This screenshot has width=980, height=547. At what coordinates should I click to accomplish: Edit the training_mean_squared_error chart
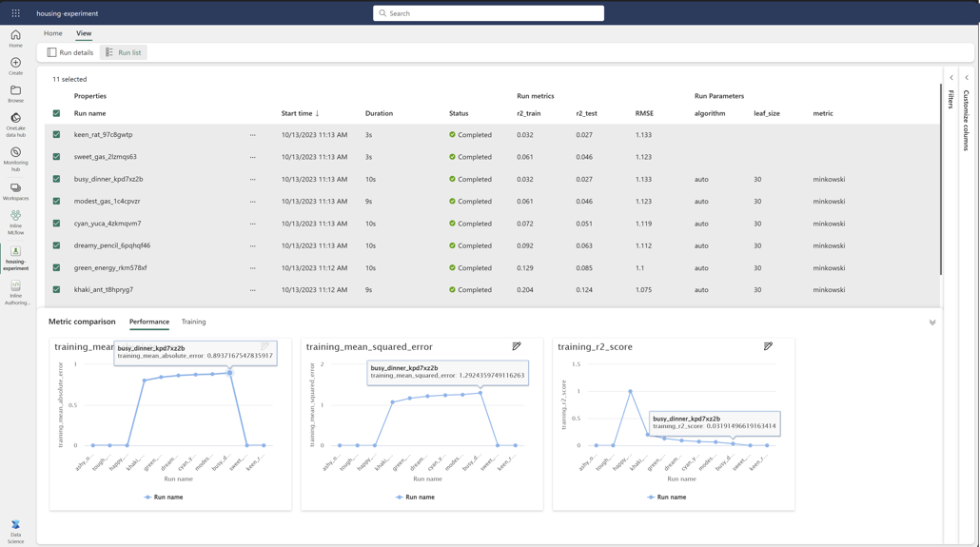[x=517, y=346]
